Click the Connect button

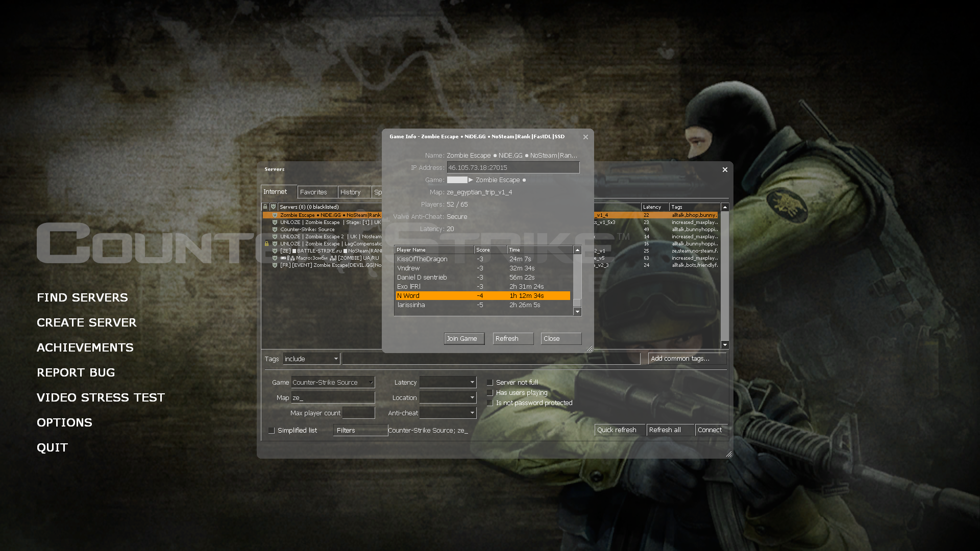point(711,430)
